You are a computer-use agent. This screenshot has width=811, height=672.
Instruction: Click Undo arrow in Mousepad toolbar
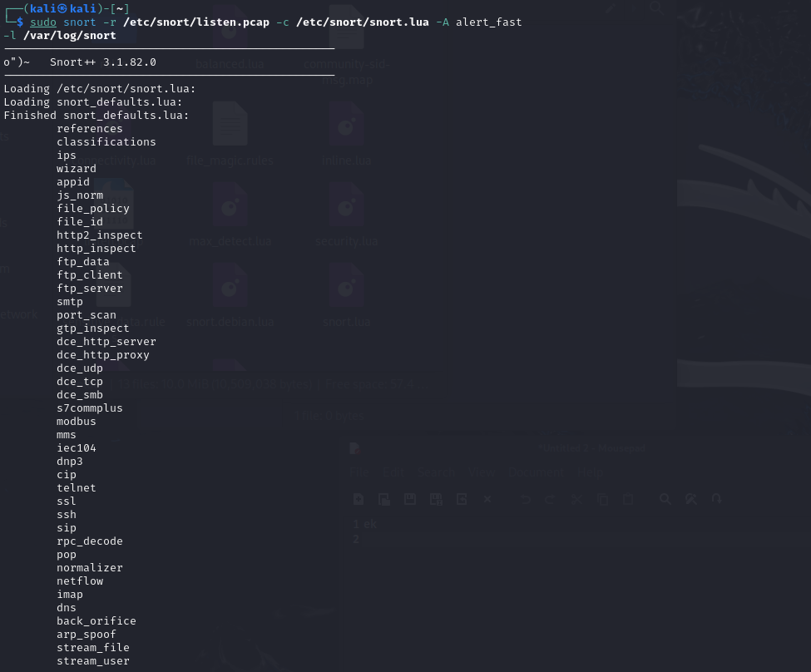526,499
